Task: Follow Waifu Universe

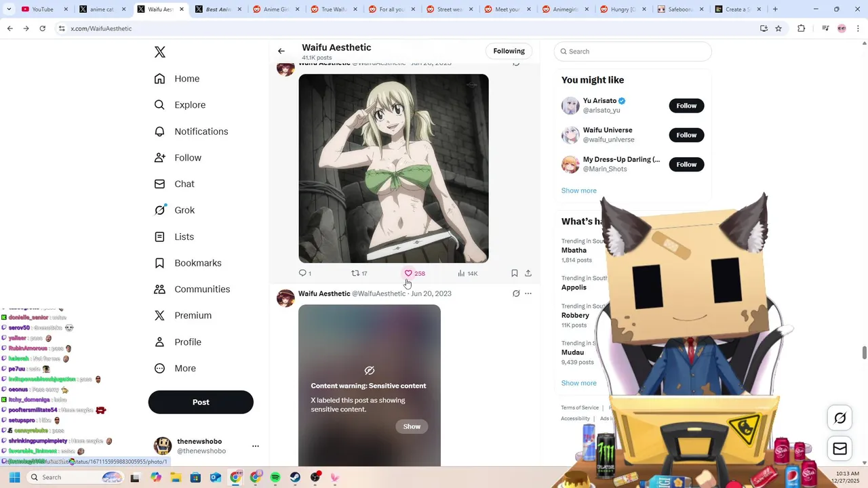Action: click(686, 135)
